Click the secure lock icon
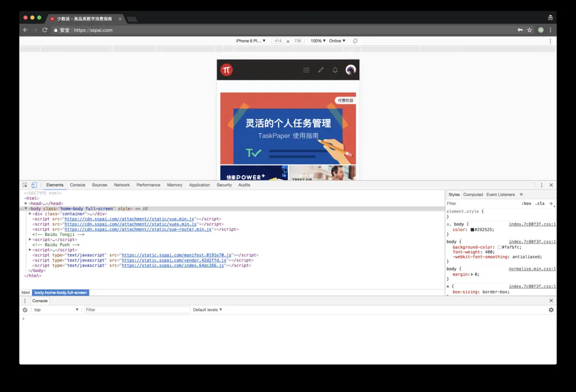This screenshot has height=392, width=576. pyautogui.click(x=56, y=30)
